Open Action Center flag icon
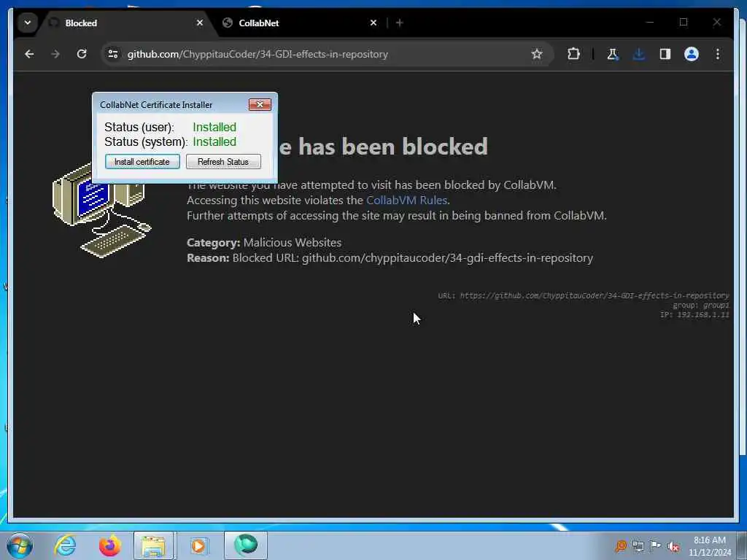This screenshot has width=747, height=560. coord(656,546)
